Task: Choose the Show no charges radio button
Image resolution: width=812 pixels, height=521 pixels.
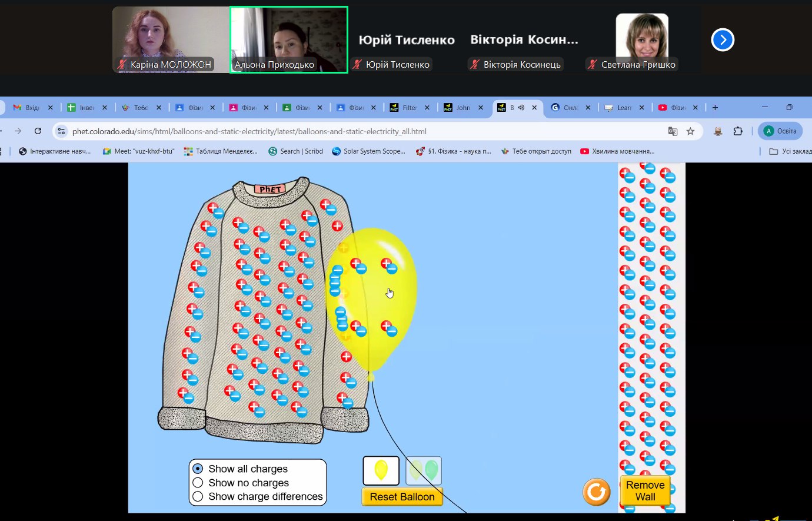Action: [x=198, y=483]
